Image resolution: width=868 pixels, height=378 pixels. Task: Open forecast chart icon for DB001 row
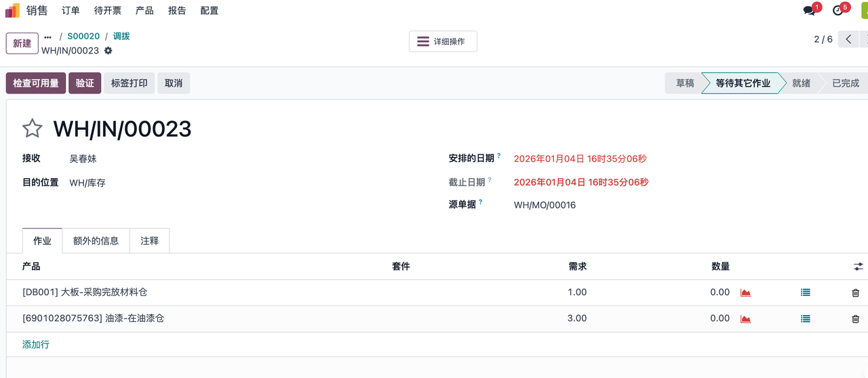(x=745, y=293)
